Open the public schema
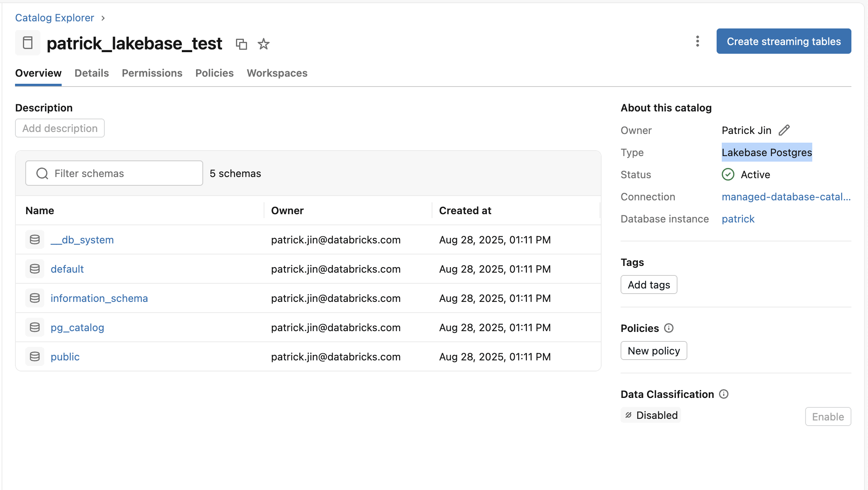868x490 pixels. click(x=65, y=356)
